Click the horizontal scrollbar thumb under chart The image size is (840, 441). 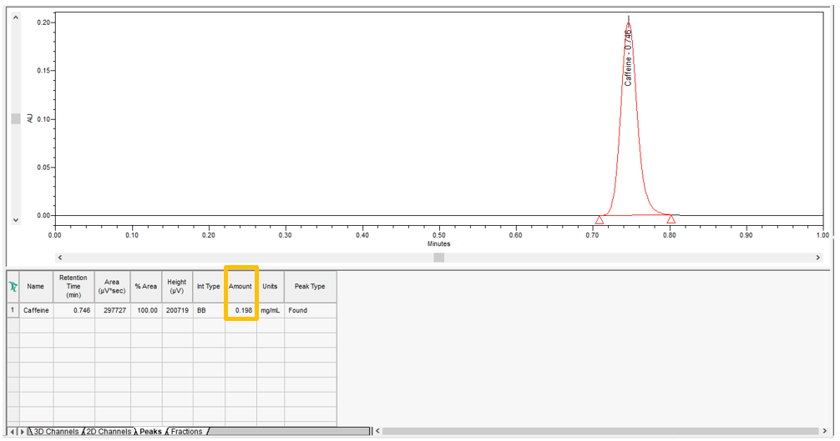(438, 257)
